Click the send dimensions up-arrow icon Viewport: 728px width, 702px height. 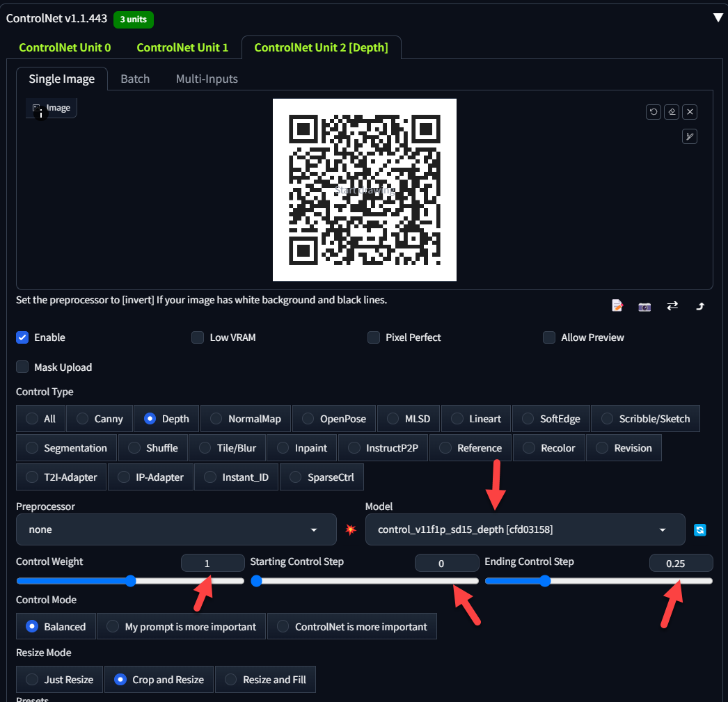click(x=700, y=306)
